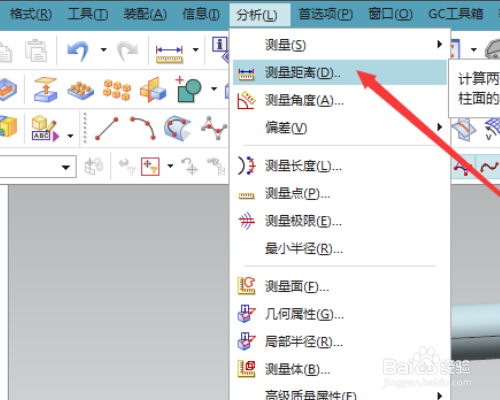Viewport: 500px width, 400px height.
Task: Click the 测量角度 protractor icon in menu
Action: 246,100
